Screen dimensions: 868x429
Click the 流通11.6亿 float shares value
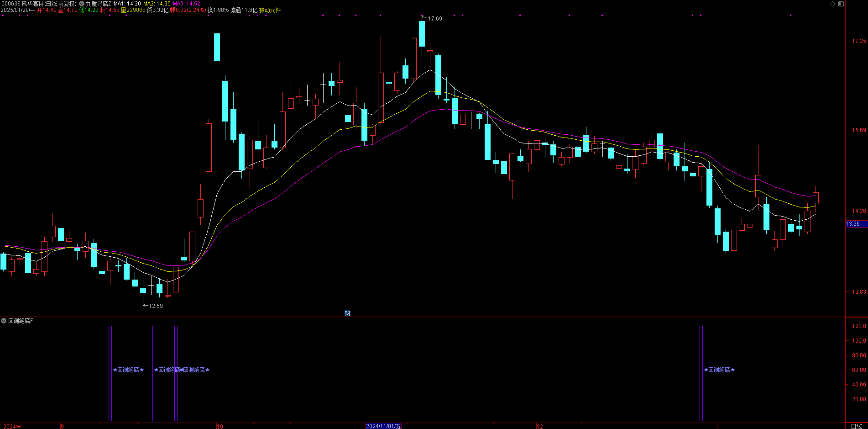coord(244,10)
